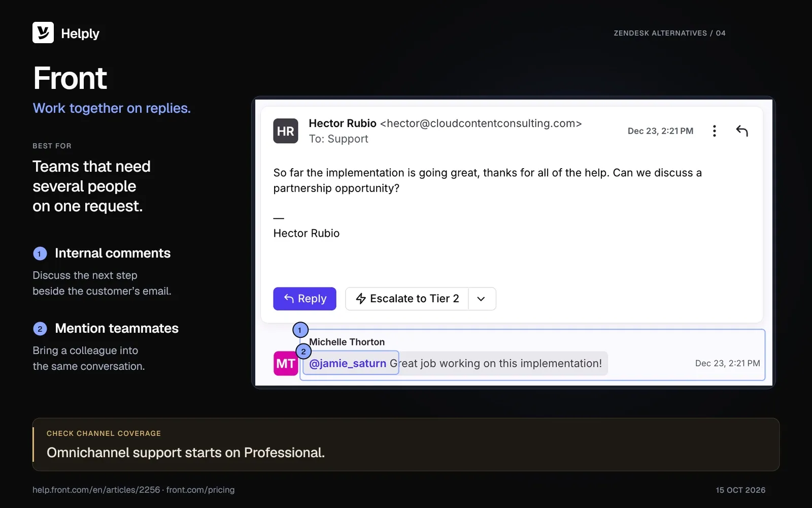Click "Internal comments" heading
The height and width of the screenshot is (508, 812).
[113, 253]
